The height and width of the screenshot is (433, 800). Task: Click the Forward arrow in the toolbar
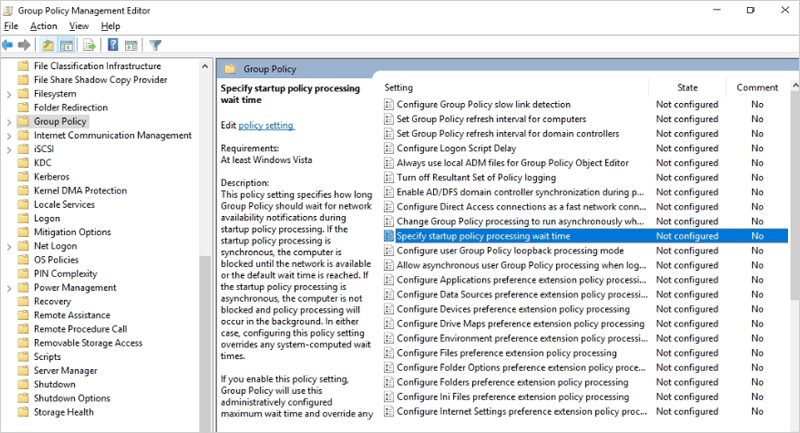tap(24, 45)
